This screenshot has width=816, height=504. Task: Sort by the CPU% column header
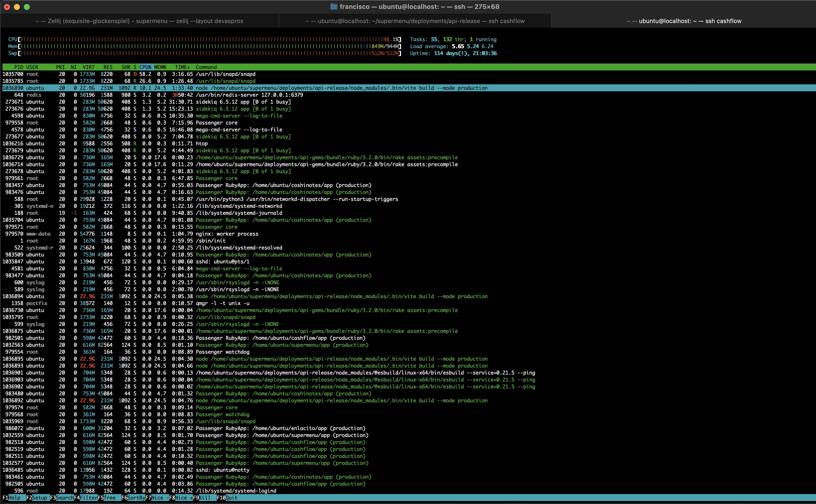(145, 67)
